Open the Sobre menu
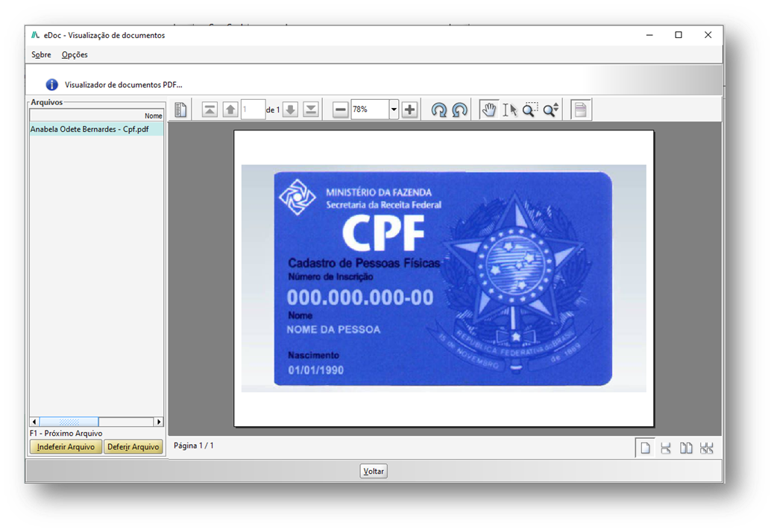The width and height of the screenshot is (774, 532). pos(41,54)
